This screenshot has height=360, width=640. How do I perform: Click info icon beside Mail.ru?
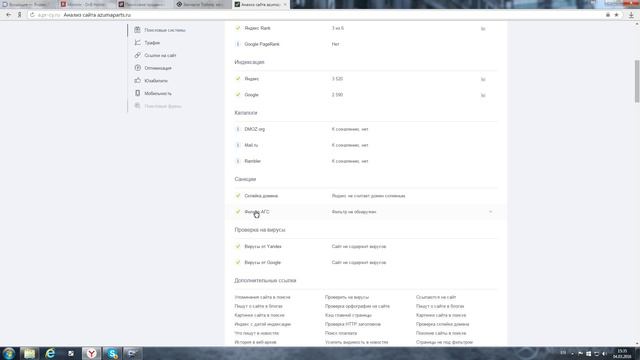pos(238,145)
